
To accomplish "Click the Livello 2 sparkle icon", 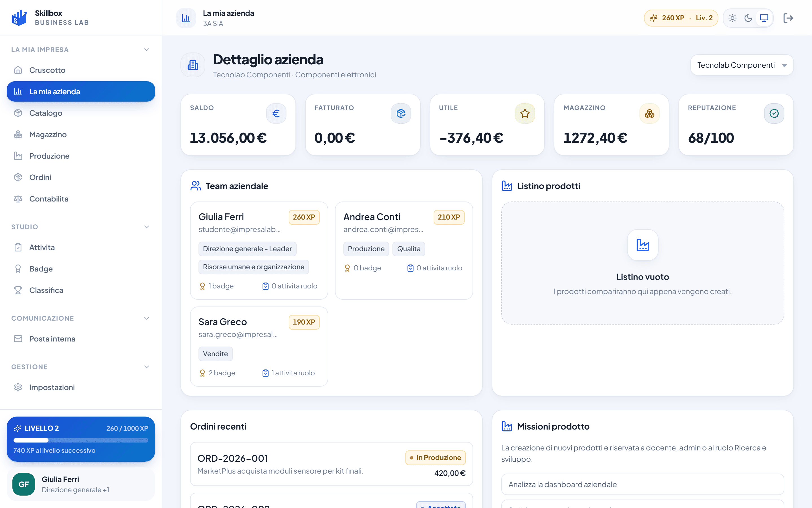I will 17,428.
